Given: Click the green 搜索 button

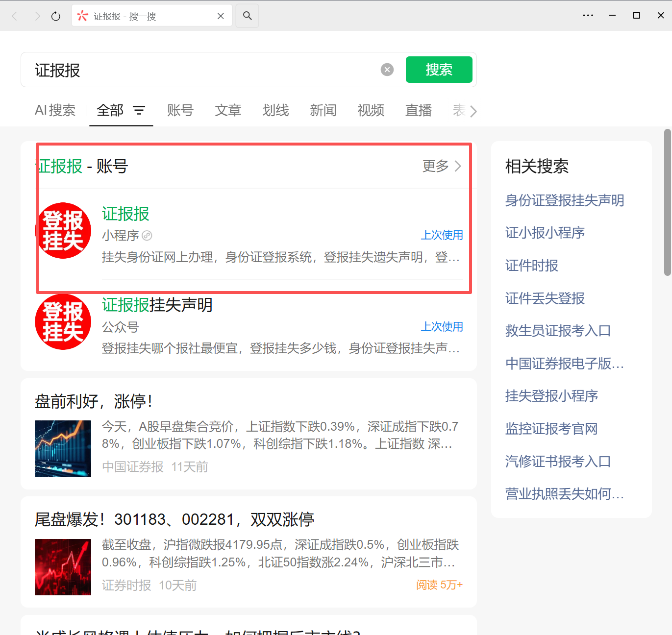Looking at the screenshot, I should pos(439,70).
